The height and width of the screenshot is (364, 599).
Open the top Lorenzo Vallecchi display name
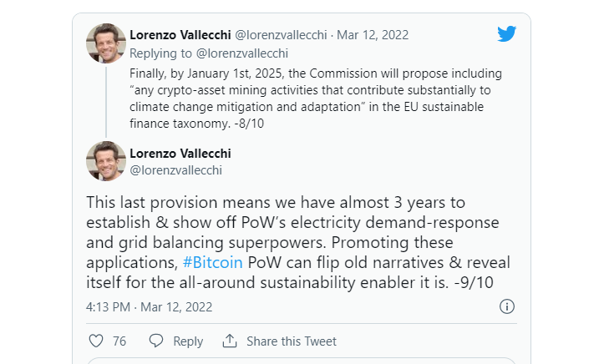point(180,35)
